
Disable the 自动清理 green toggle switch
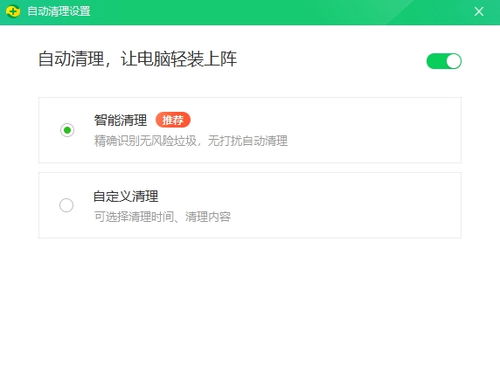pyautogui.click(x=444, y=61)
